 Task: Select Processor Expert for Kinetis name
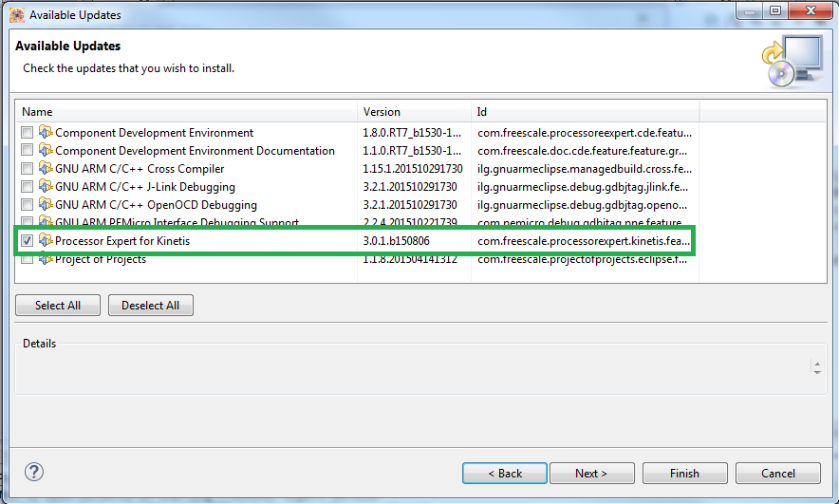(x=122, y=241)
